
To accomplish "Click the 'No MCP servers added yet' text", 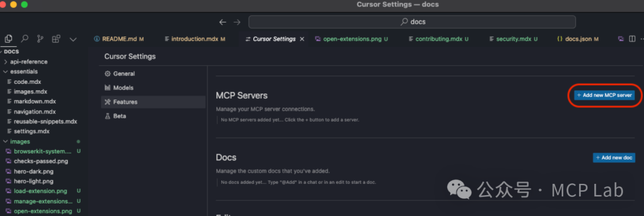I will (x=290, y=120).
